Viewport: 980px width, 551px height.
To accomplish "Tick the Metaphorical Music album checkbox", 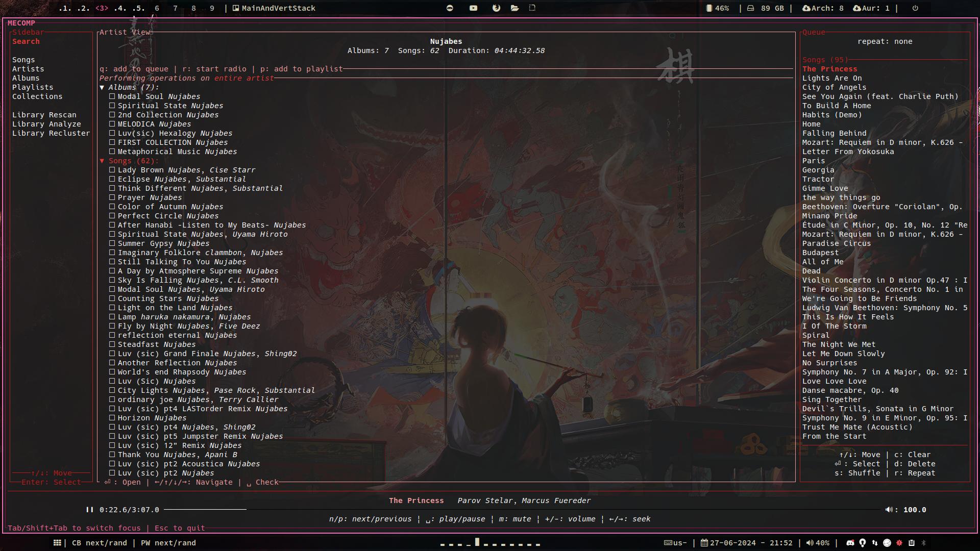I will 112,152.
